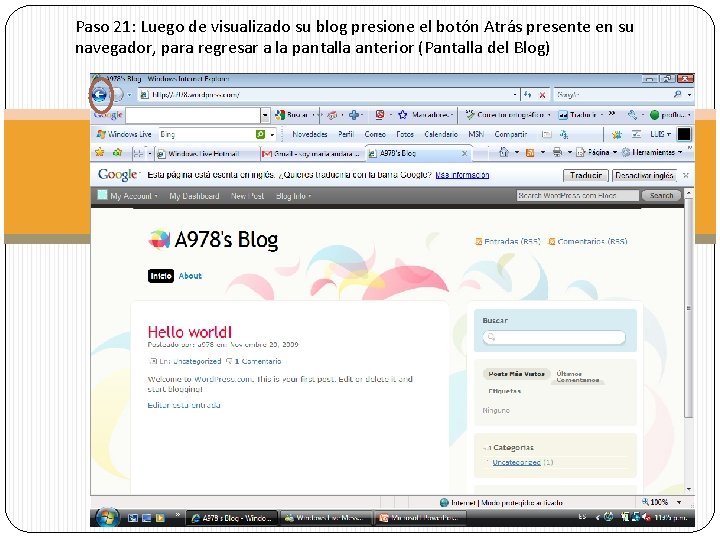Open Calendario in Windows Live toolbar

pos(441,134)
